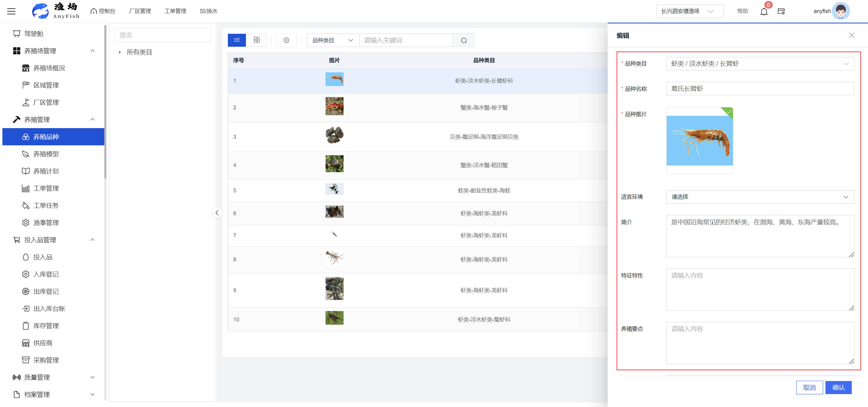Screen dimensions: 868x407
Task: Open the 长兴泗安塘渔场 farm selector
Action: click(x=689, y=11)
